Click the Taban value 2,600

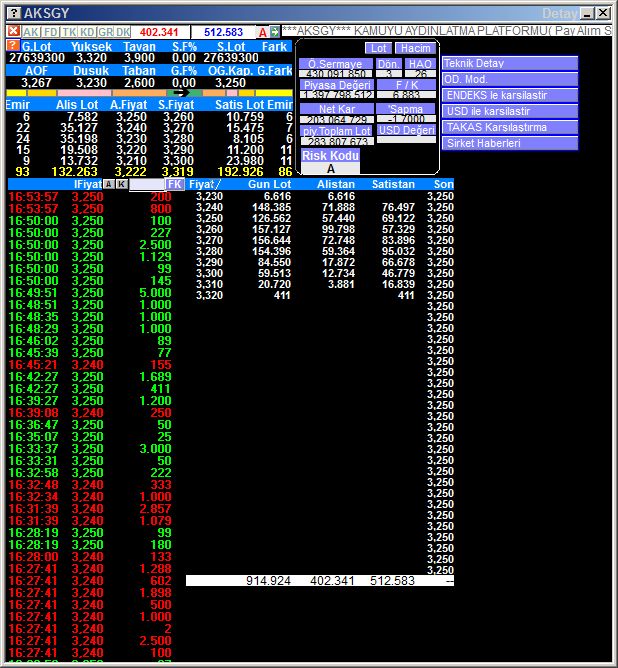coord(139,83)
